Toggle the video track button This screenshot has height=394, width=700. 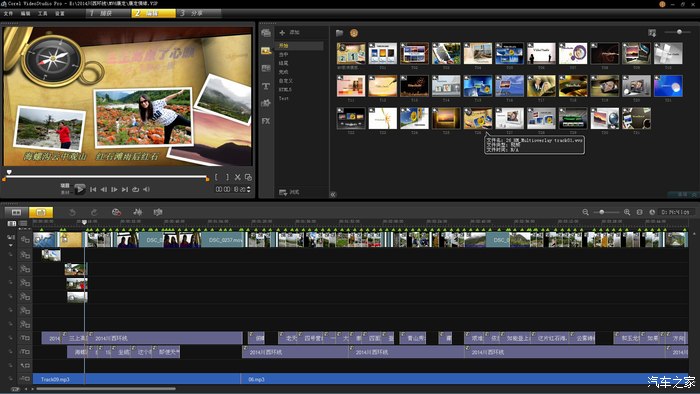pos(25,240)
